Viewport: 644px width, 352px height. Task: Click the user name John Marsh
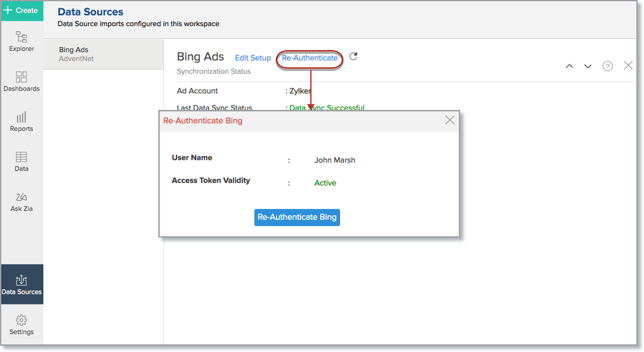[x=335, y=160]
